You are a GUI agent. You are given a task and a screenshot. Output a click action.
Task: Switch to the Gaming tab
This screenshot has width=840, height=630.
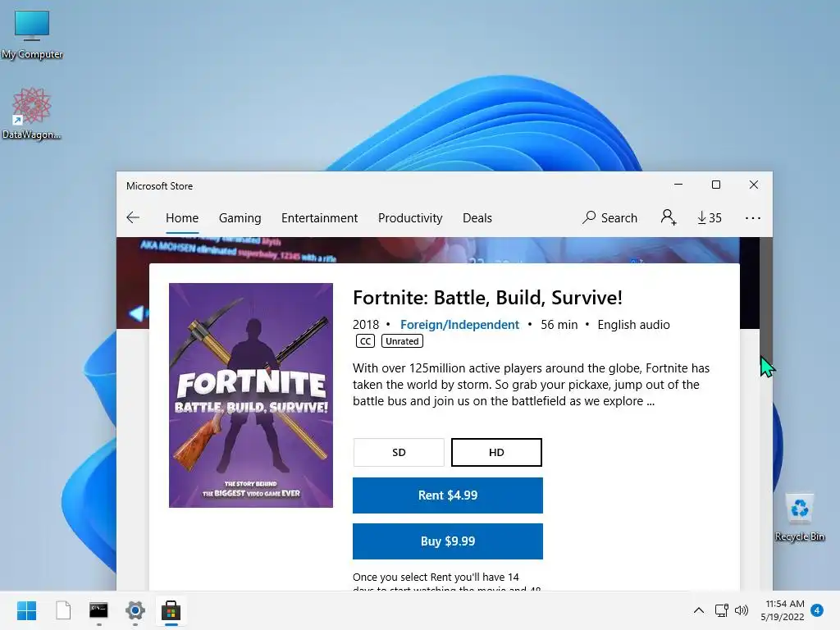pyautogui.click(x=240, y=218)
